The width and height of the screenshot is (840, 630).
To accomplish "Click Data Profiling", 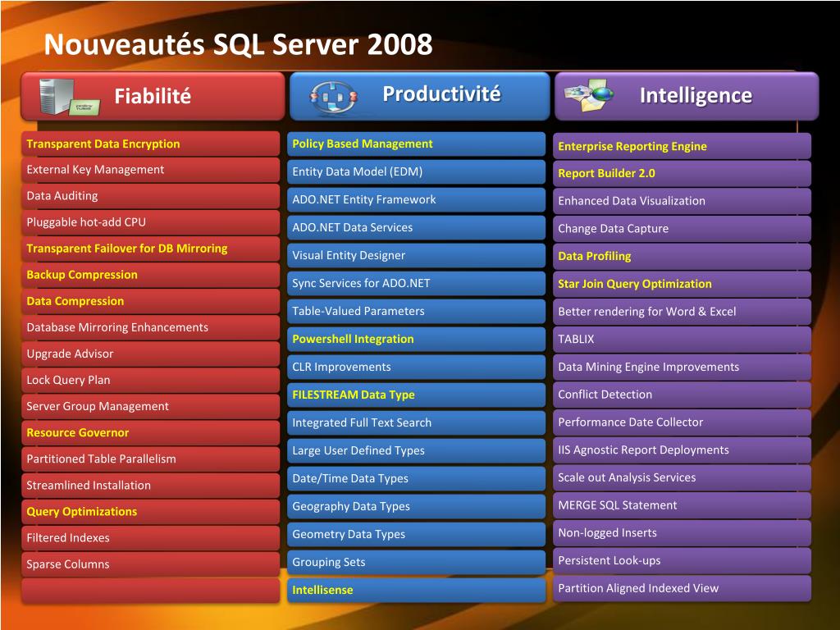I will pos(682,257).
